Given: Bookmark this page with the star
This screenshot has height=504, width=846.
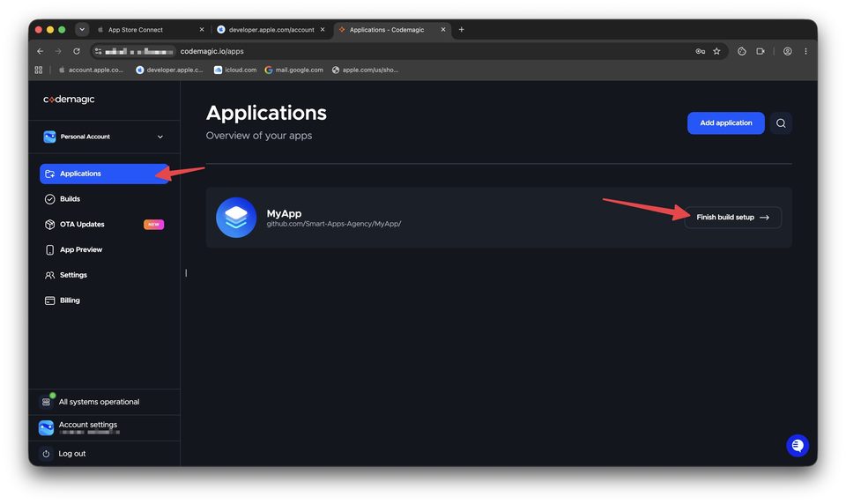Looking at the screenshot, I should (716, 51).
